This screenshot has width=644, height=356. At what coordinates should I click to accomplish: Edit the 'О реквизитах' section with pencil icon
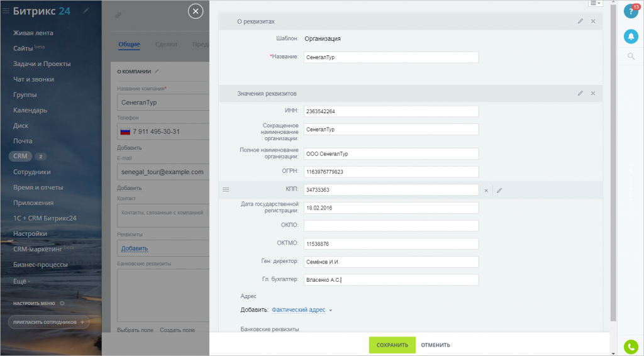(580, 21)
